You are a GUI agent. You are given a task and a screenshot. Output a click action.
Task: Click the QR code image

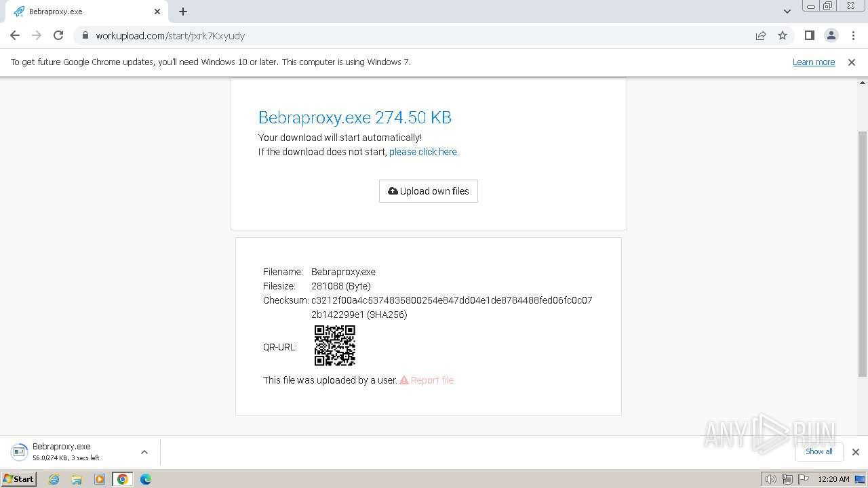(x=335, y=346)
